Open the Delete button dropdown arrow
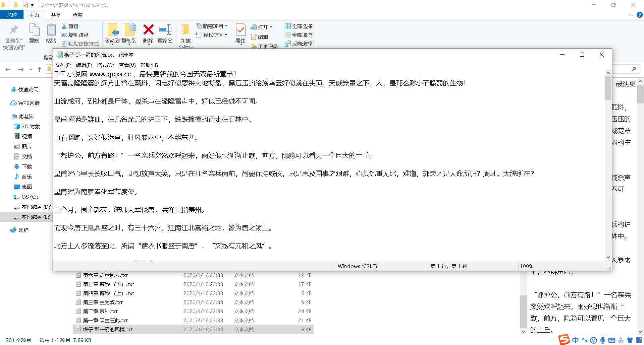Image resolution: width=644 pixels, height=345 pixels. 148,45
